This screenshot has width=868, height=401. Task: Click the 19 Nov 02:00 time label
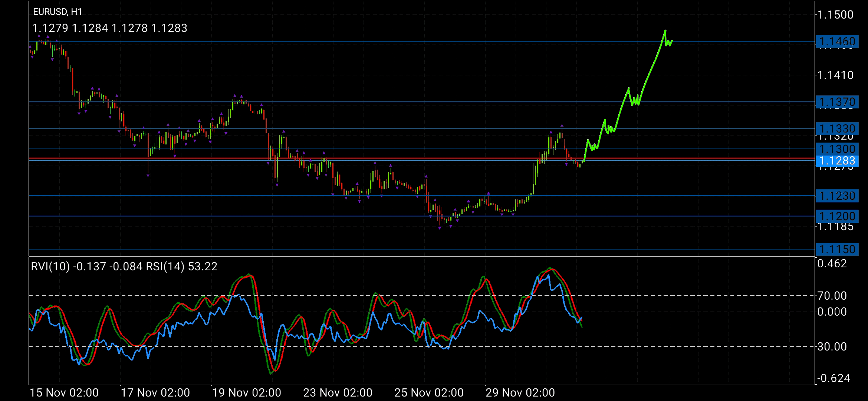tap(246, 393)
